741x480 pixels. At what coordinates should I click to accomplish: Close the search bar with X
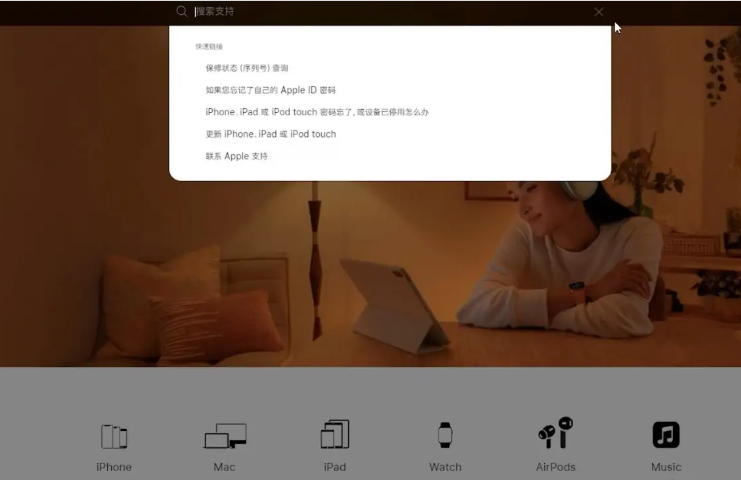[599, 12]
